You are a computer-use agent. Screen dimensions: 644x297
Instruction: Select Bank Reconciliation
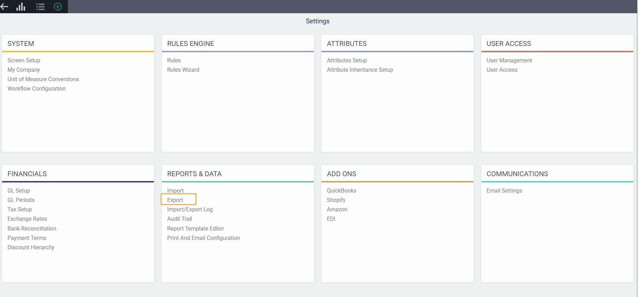pyautogui.click(x=32, y=228)
